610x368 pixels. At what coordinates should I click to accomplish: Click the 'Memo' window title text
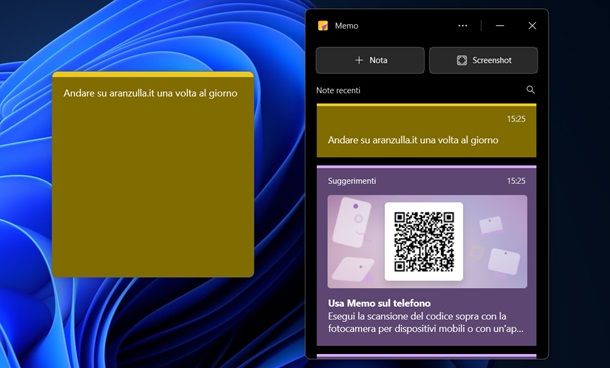tap(346, 26)
